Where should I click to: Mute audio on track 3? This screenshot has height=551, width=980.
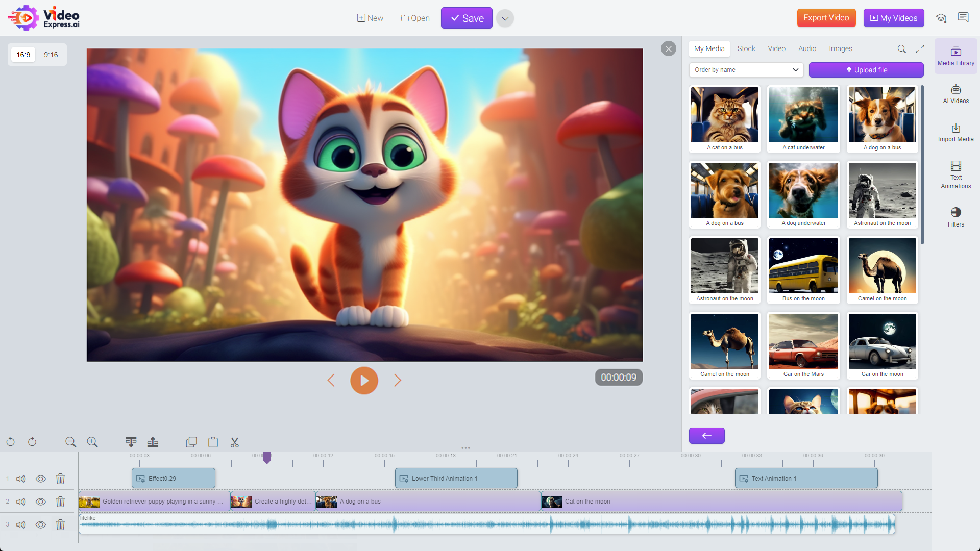(x=21, y=524)
